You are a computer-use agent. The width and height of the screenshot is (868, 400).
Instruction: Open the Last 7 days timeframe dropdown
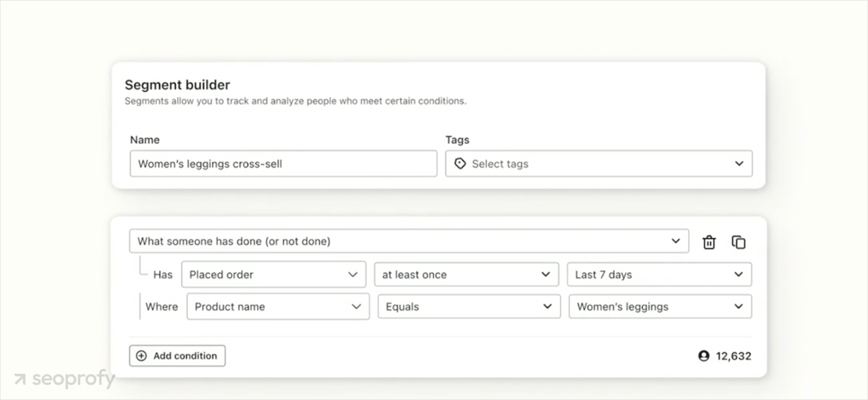coord(659,275)
